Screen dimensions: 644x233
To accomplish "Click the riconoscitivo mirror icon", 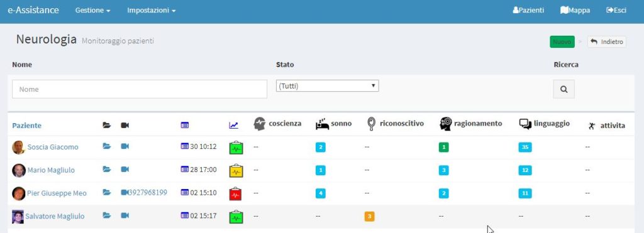I will click(371, 124).
